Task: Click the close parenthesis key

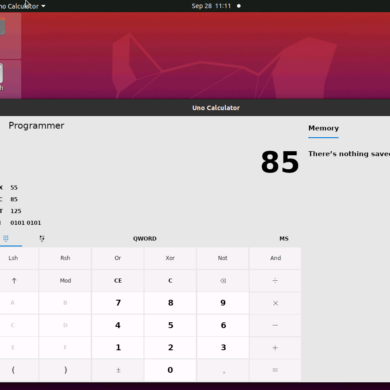Action: tap(65, 370)
